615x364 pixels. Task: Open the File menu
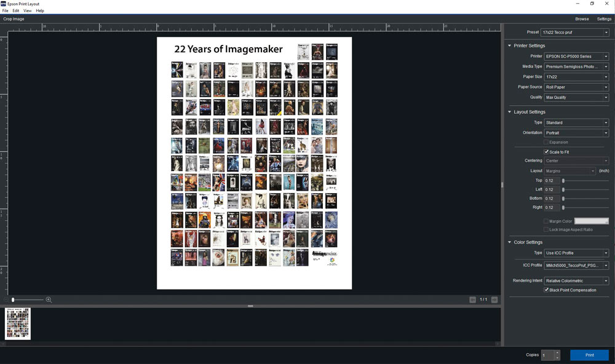pyautogui.click(x=5, y=10)
